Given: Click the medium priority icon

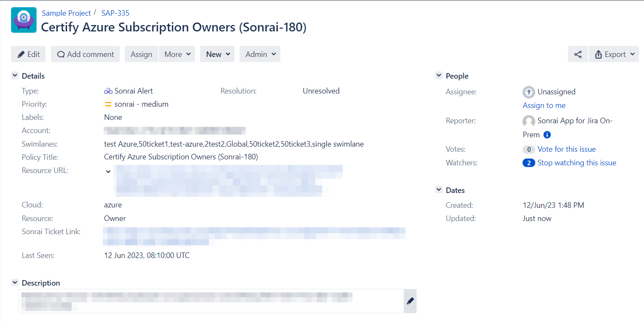Looking at the screenshot, I should [108, 104].
